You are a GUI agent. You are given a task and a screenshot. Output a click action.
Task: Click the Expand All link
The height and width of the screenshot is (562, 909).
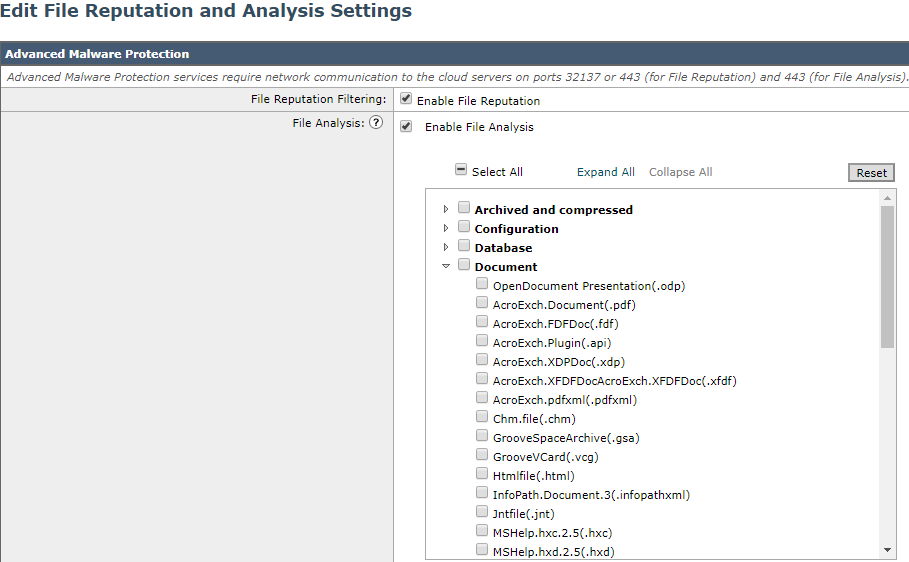[x=605, y=172]
